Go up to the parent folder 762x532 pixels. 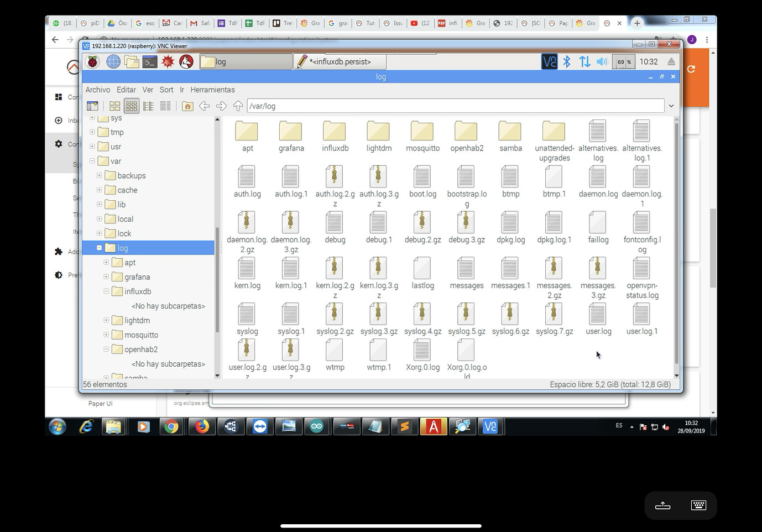[238, 106]
